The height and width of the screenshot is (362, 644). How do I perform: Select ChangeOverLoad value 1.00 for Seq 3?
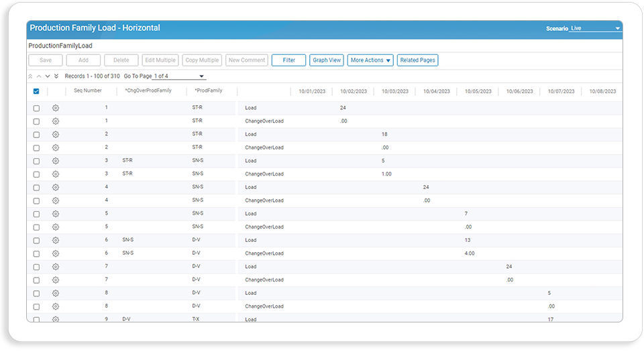pyautogui.click(x=386, y=174)
